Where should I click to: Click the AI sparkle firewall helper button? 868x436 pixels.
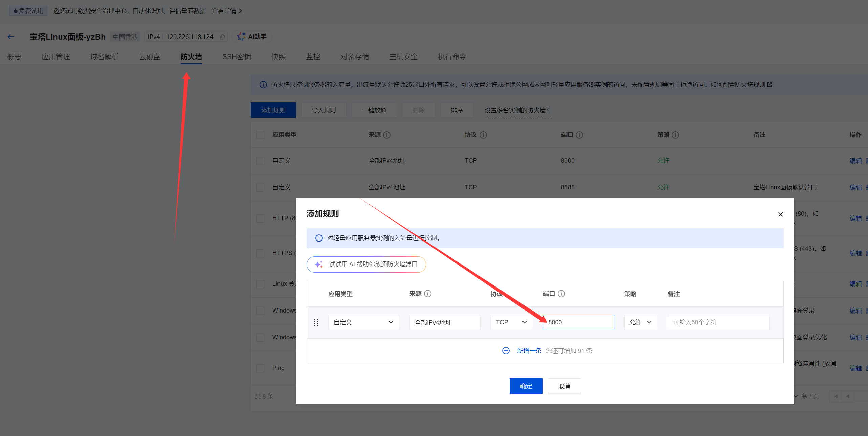point(366,264)
